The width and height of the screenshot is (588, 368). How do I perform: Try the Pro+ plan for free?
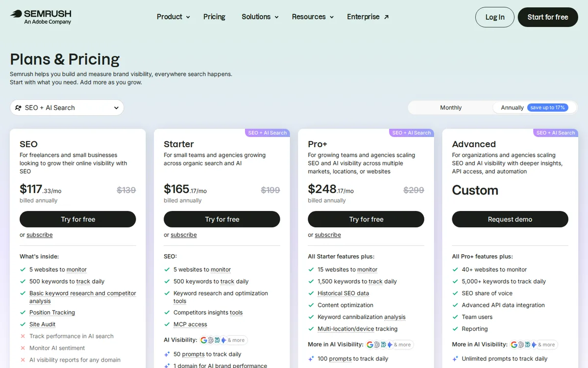click(366, 219)
